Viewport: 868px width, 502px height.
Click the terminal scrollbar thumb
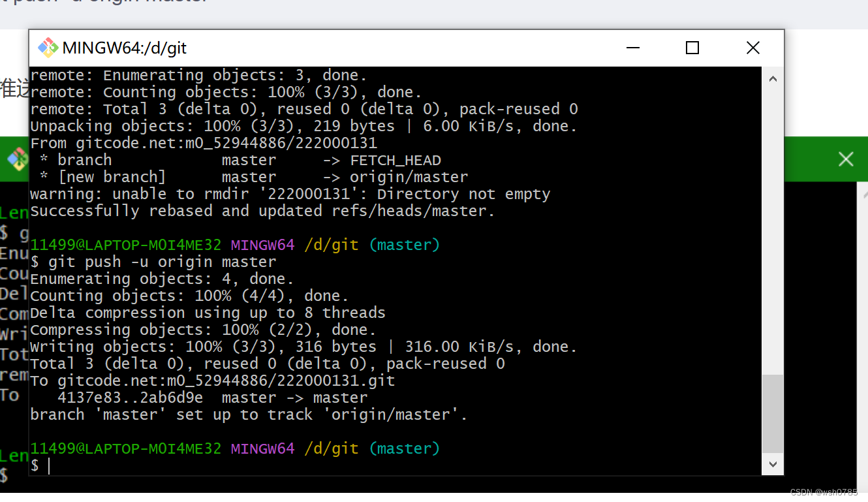tap(773, 414)
